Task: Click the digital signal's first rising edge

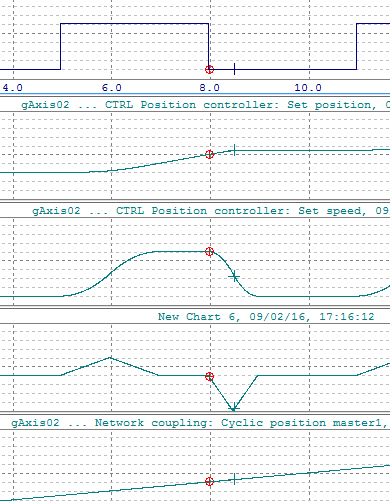Action: [60, 46]
